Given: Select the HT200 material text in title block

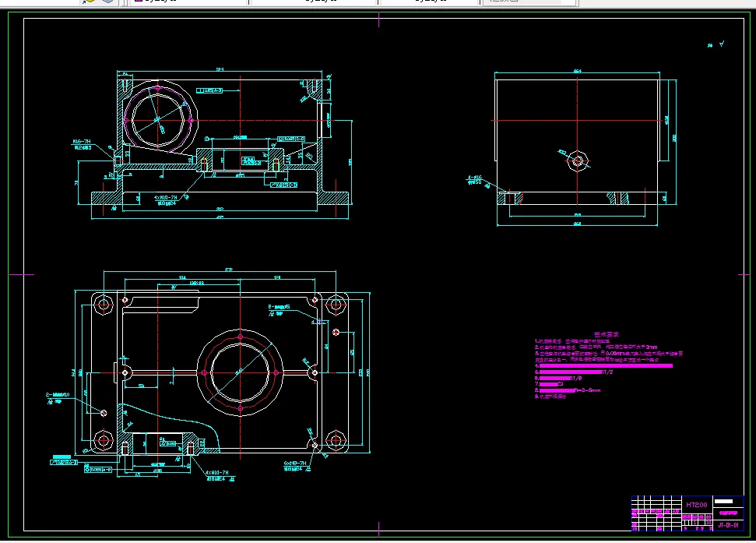Looking at the screenshot, I should [697, 505].
